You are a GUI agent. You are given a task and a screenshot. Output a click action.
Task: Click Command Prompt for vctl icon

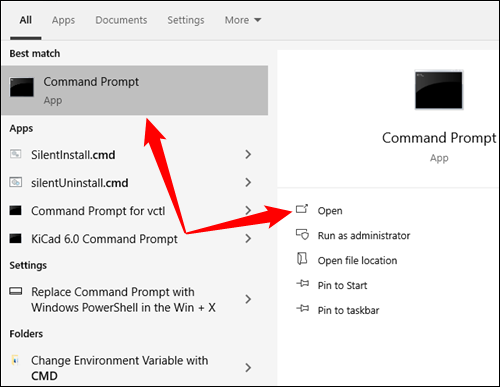[x=15, y=210]
